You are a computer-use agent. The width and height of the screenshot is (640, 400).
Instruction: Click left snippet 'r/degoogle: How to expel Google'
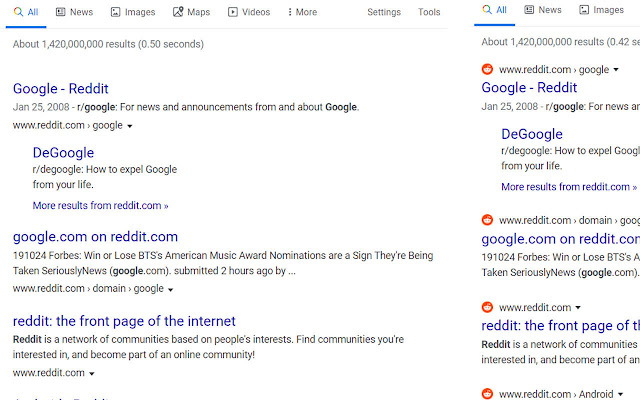point(105,169)
